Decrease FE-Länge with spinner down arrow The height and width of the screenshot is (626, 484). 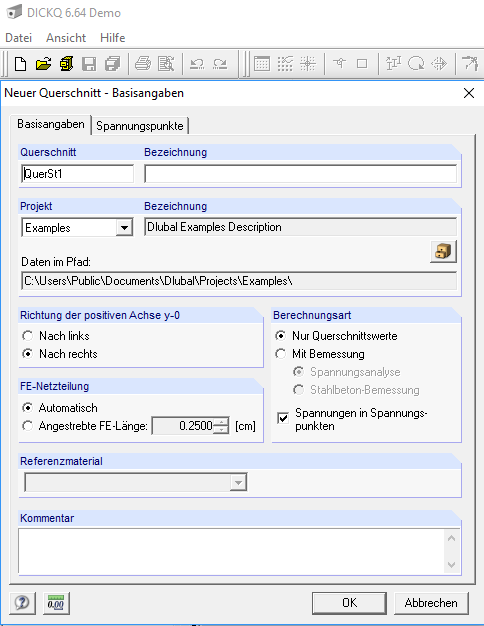click(221, 430)
